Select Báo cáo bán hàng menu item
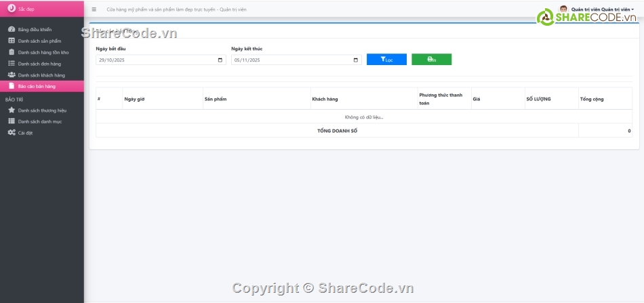The width and height of the screenshot is (644, 303). [37, 86]
